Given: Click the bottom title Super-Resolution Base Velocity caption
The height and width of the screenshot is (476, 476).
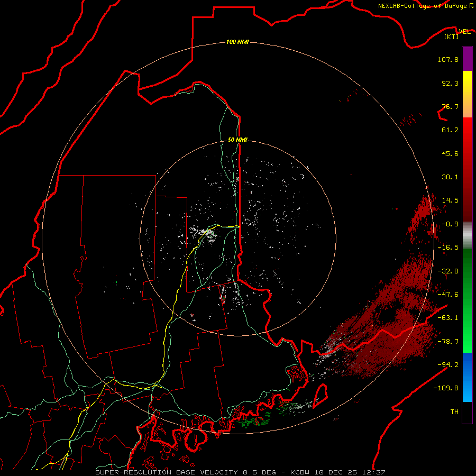Looking at the screenshot, I should point(240,472).
